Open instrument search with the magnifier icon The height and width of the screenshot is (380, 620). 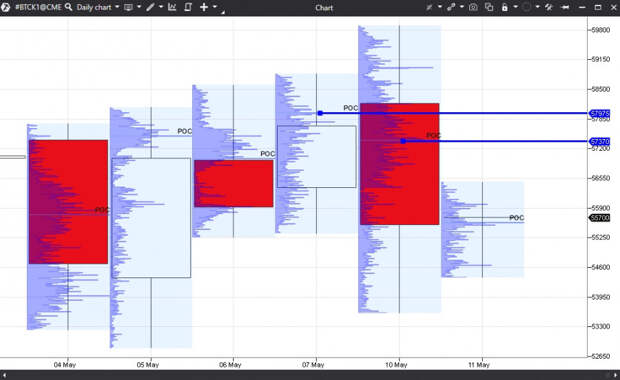(x=68, y=7)
